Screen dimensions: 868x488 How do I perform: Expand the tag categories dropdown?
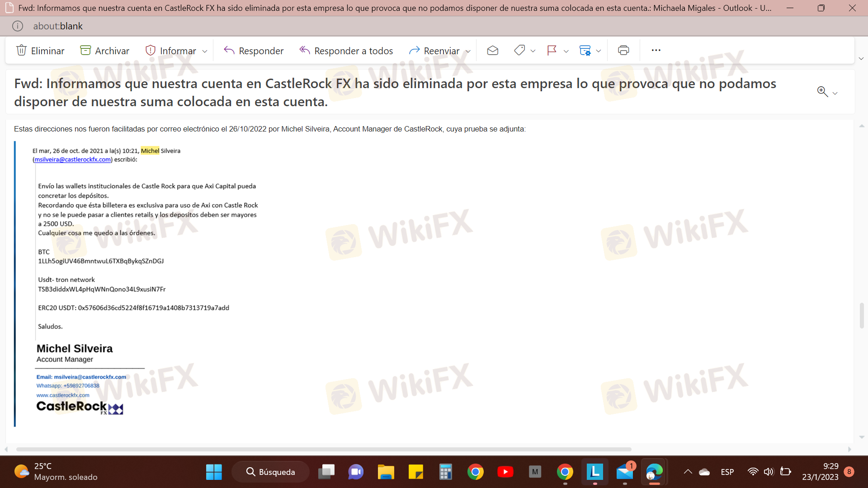point(533,51)
